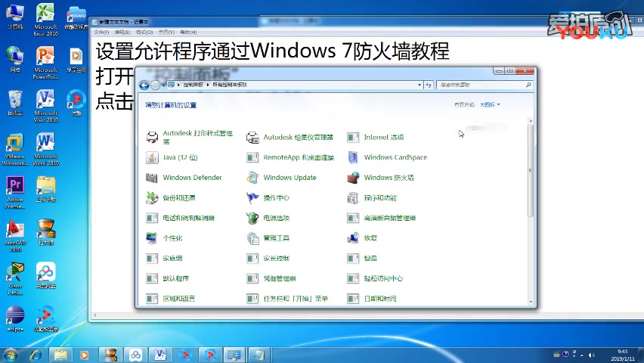Open Internet 选项 in Control Panel
The height and width of the screenshot is (363, 644).
tap(376, 138)
